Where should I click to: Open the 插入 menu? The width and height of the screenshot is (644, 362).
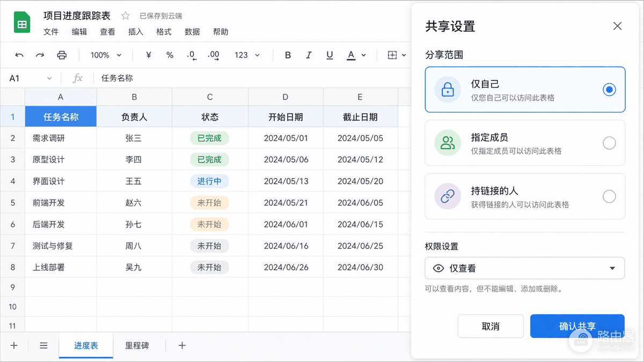click(136, 32)
